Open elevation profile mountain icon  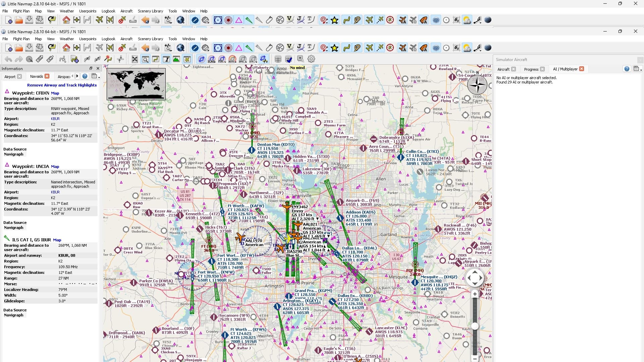coord(176,59)
